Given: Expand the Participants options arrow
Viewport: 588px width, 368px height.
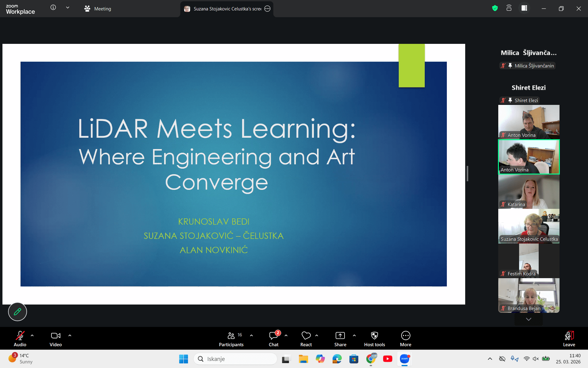Looking at the screenshot, I should (251, 335).
